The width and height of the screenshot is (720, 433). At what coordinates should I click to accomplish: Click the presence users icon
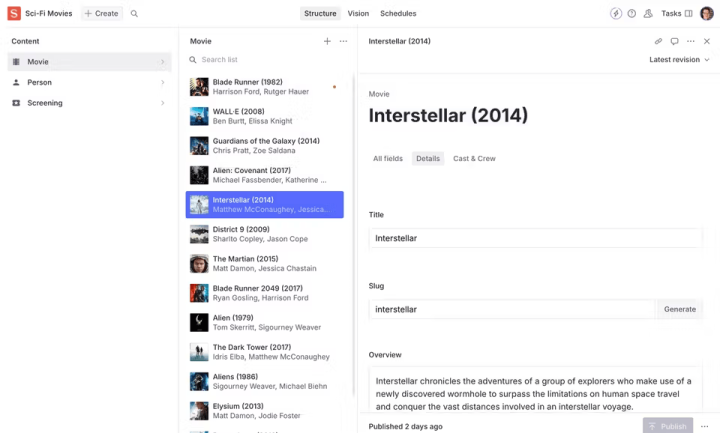point(647,14)
